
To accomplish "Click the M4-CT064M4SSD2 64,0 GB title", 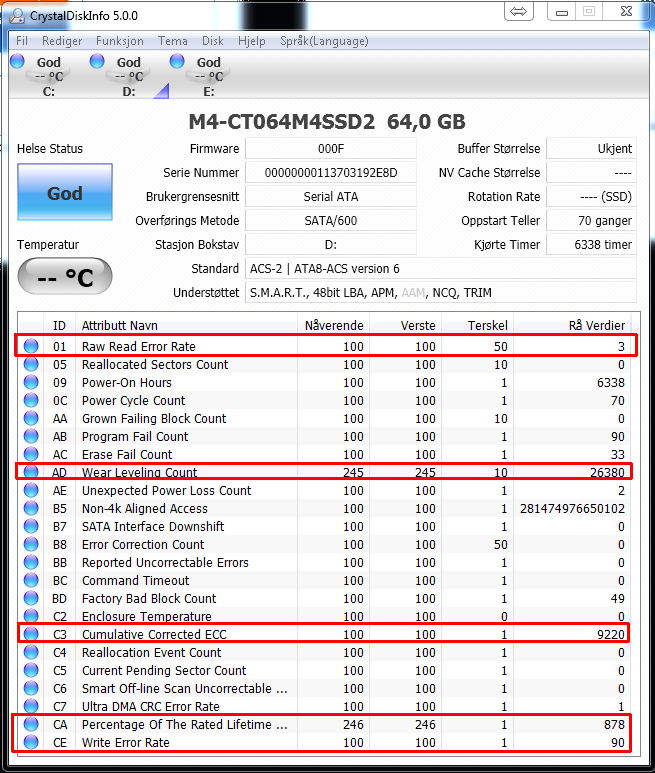I will 327,121.
